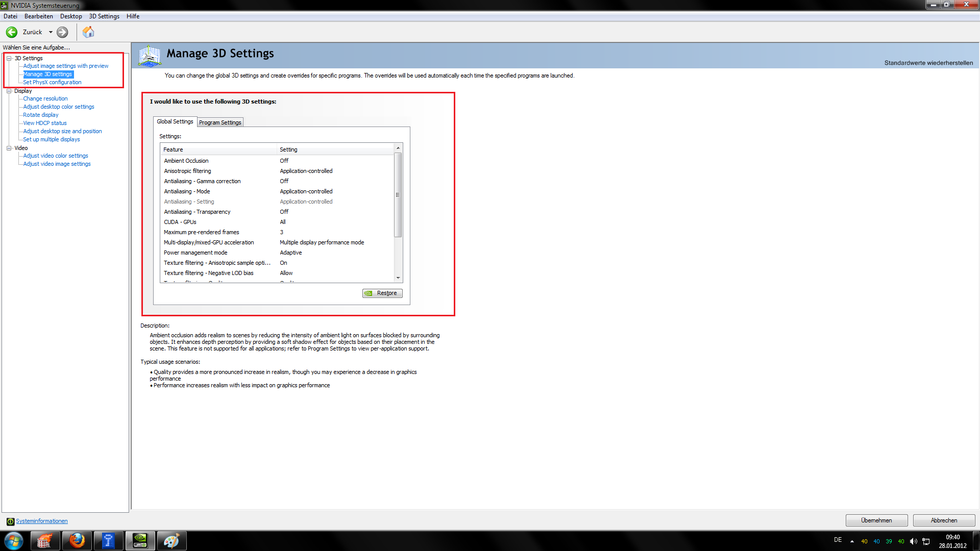Select Maximum pre-rendered frames row
Screen dimensions: 980x551
[x=277, y=232]
